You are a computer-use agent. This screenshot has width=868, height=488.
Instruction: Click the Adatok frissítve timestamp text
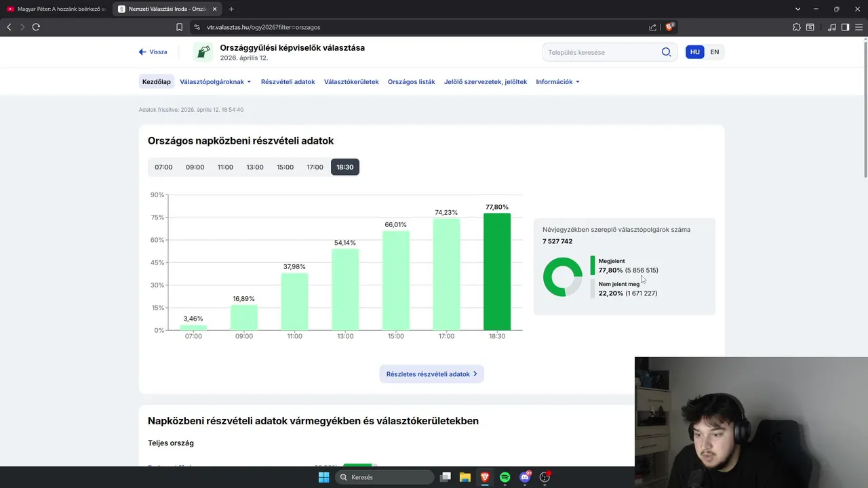pyautogui.click(x=191, y=110)
